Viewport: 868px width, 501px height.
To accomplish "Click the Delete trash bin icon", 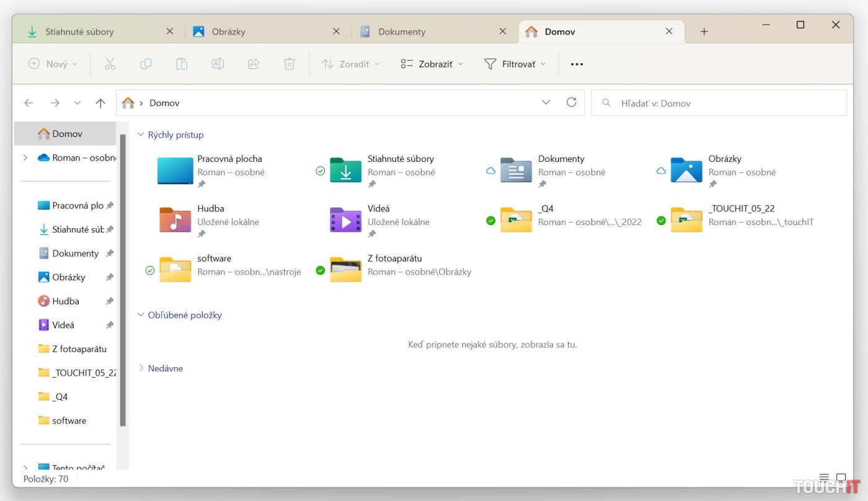I will [x=290, y=64].
